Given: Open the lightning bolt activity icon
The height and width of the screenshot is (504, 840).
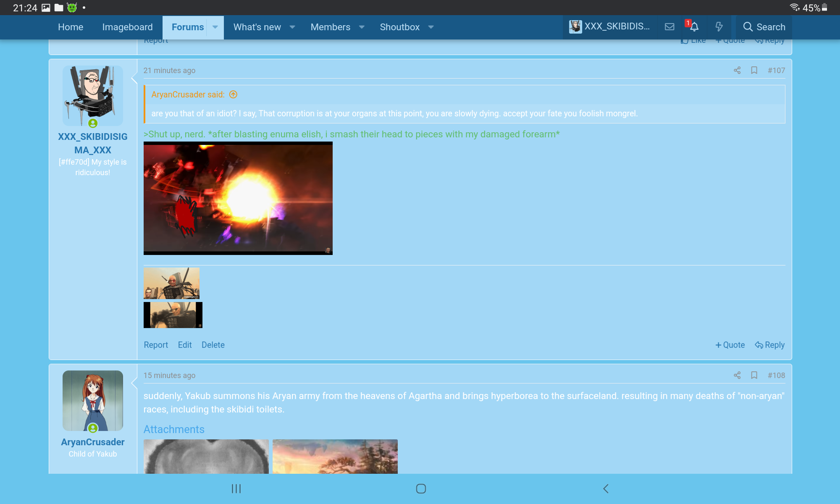Looking at the screenshot, I should point(719,27).
